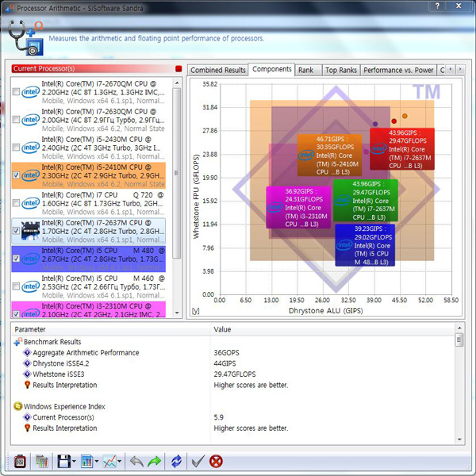Screen dimensions: 476x476
Task: Uncheck the Core i7-2637M processor checkbox
Action: click(16, 231)
